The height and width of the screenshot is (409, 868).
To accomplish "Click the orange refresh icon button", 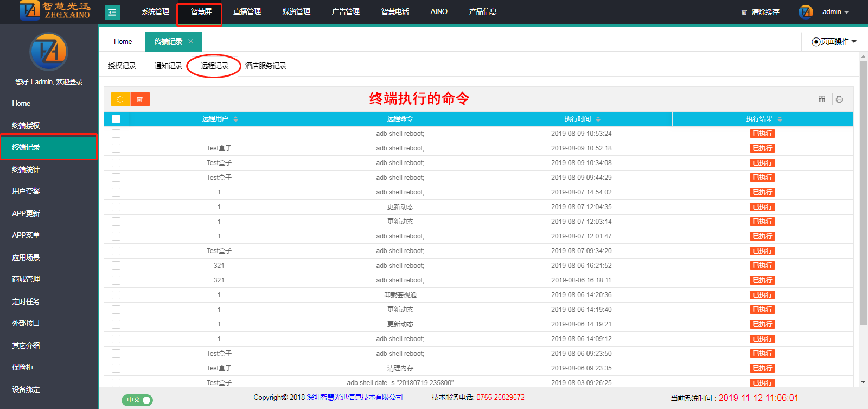I will (120, 99).
